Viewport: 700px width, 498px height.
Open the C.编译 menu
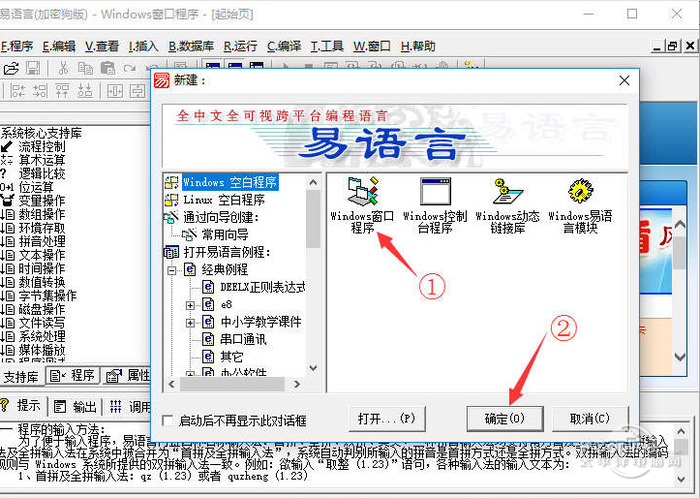coord(284,46)
